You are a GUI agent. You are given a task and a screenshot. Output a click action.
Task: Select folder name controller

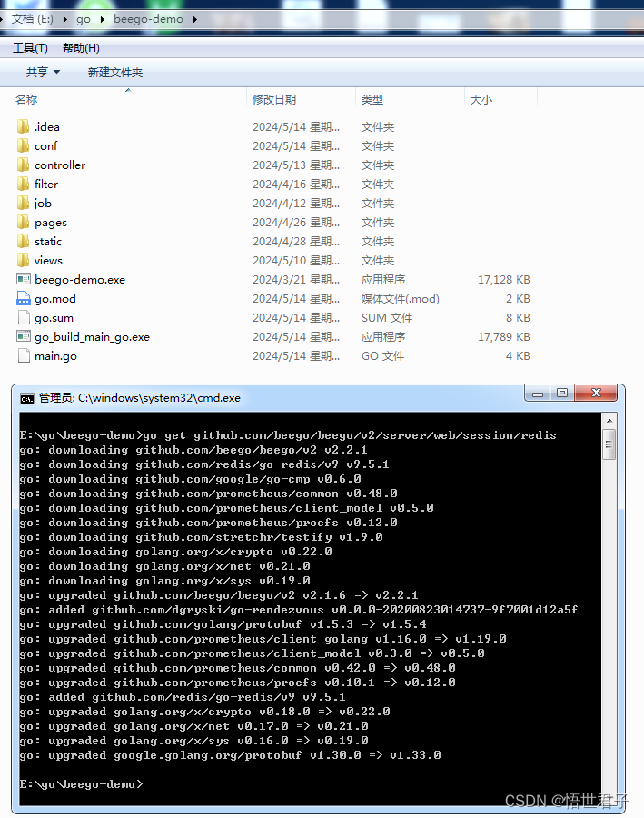60,165
